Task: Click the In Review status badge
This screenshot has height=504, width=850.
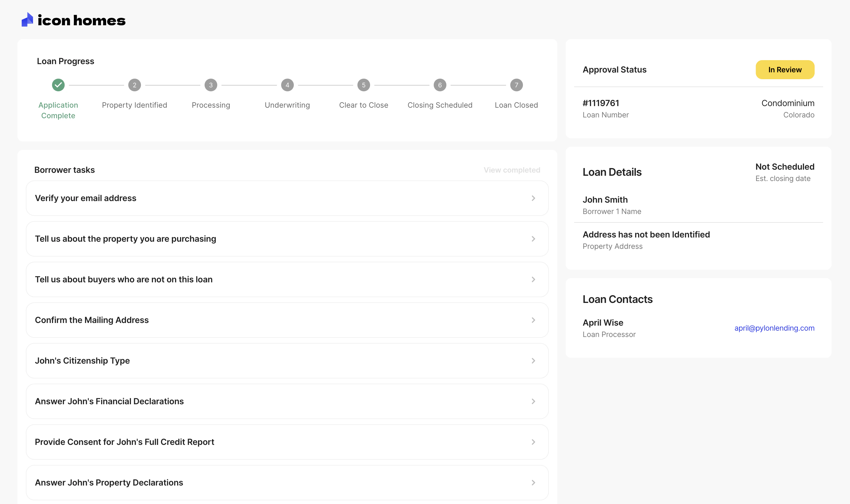Action: [x=785, y=69]
